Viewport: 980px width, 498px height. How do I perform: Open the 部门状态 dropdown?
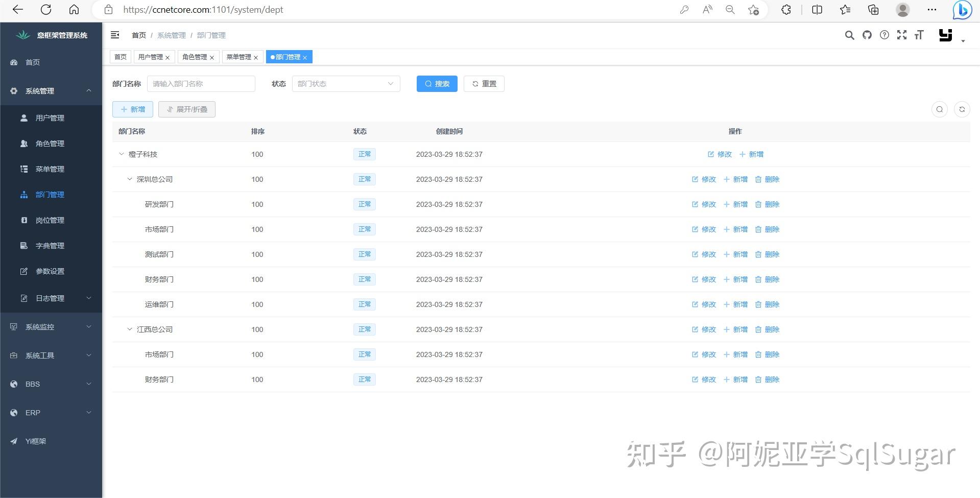click(x=346, y=83)
